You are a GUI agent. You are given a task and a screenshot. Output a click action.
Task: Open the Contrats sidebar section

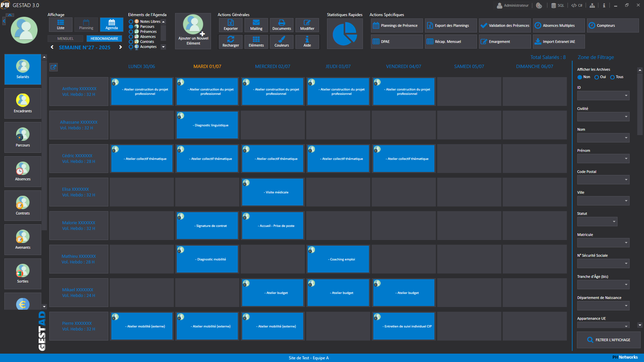pos(23,206)
